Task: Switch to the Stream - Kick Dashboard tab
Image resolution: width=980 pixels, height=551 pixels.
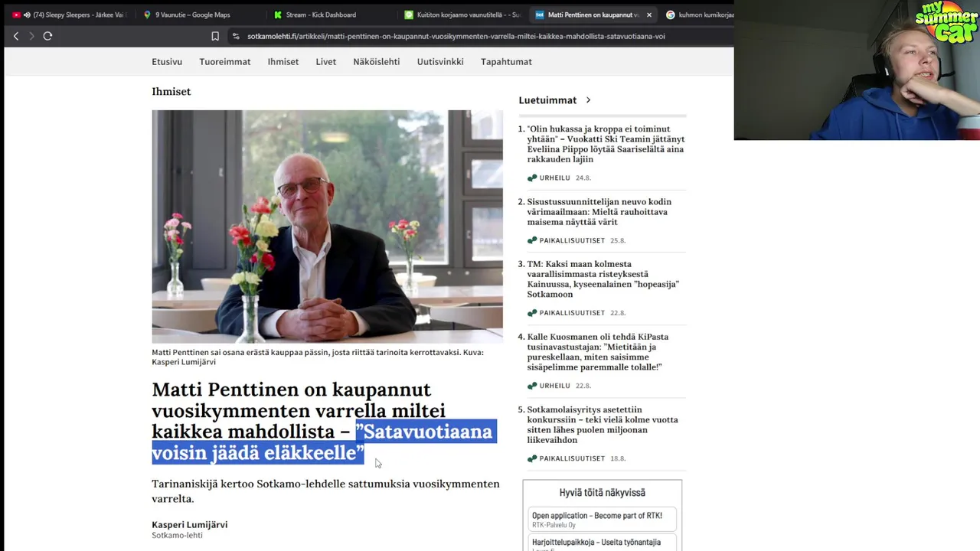Action: pos(321,15)
